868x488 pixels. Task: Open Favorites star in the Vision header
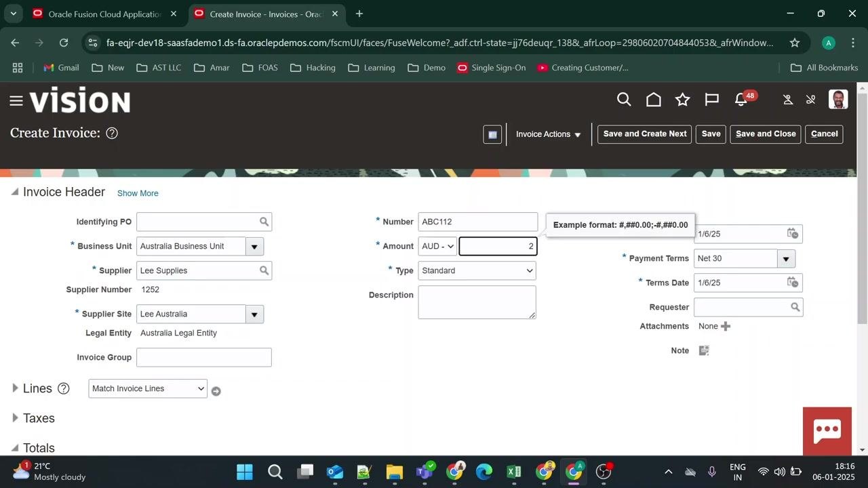click(x=683, y=100)
